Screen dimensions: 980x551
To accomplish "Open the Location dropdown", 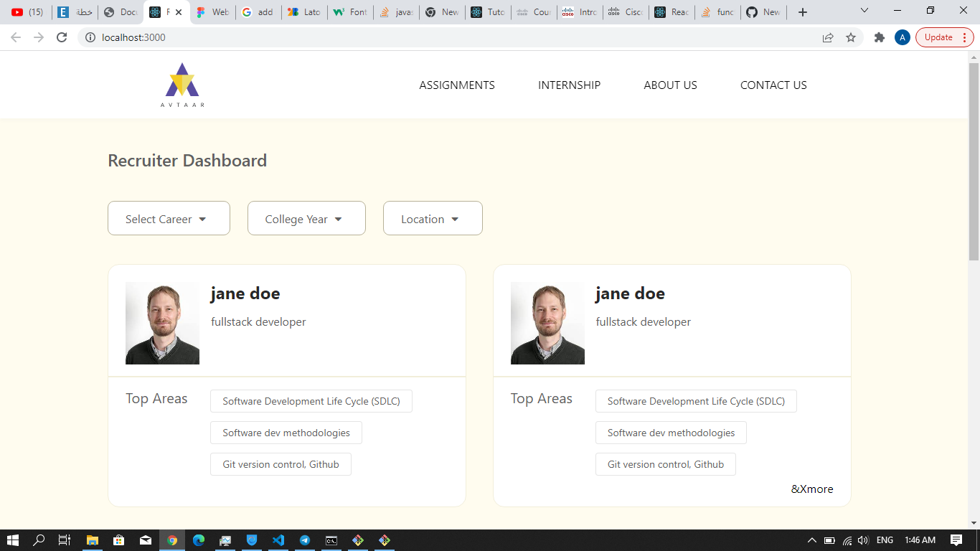I will (x=433, y=218).
